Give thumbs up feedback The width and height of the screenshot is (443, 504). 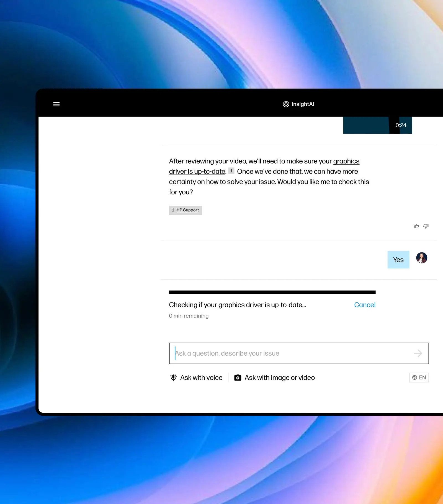(416, 226)
